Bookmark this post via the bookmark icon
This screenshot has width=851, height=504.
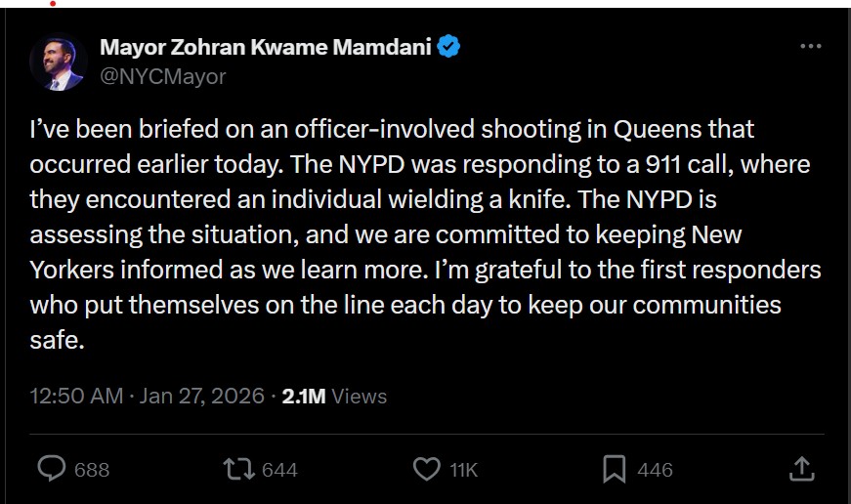pyautogui.click(x=614, y=470)
